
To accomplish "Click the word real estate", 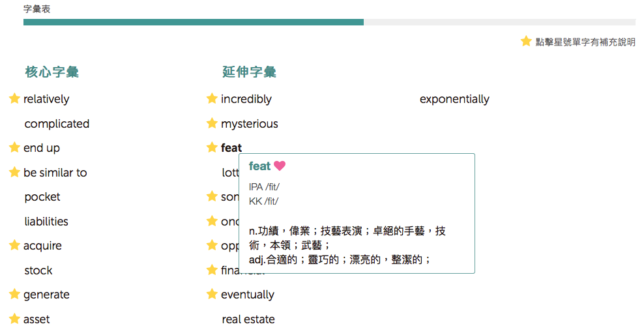I will pyautogui.click(x=248, y=319).
